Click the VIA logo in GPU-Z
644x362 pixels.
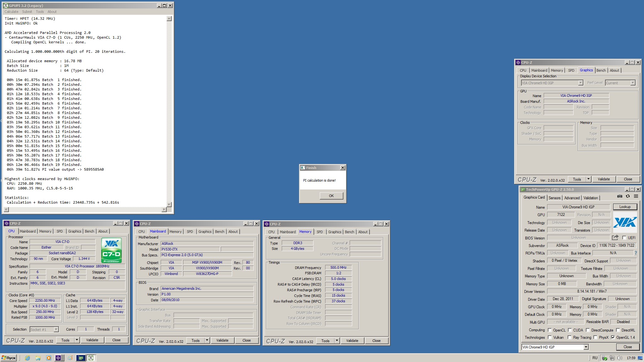(x=625, y=222)
